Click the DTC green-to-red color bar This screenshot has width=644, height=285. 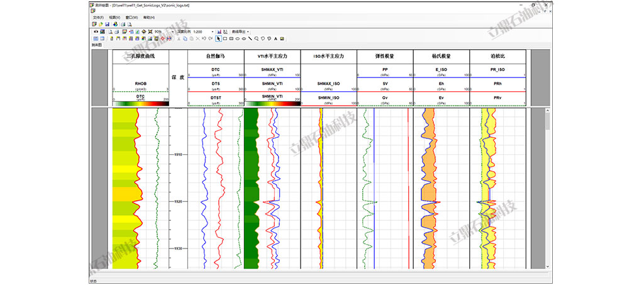point(141,104)
